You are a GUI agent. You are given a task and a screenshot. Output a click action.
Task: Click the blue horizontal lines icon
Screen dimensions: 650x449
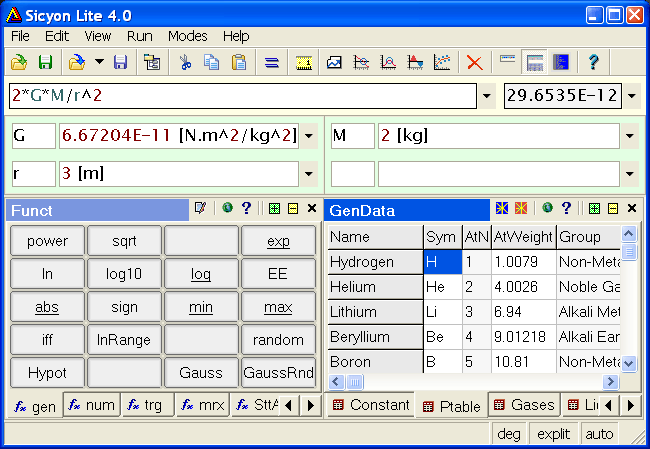272,62
